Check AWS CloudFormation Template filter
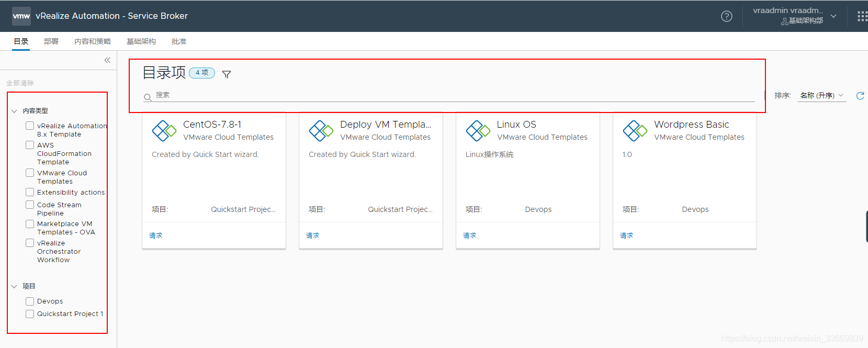The width and height of the screenshot is (868, 348). 30,145
